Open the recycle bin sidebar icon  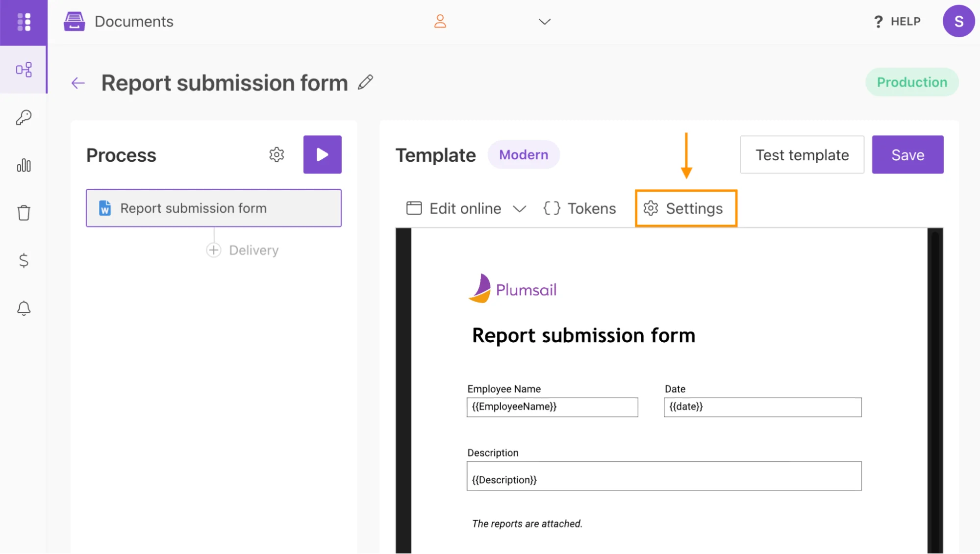(x=24, y=213)
